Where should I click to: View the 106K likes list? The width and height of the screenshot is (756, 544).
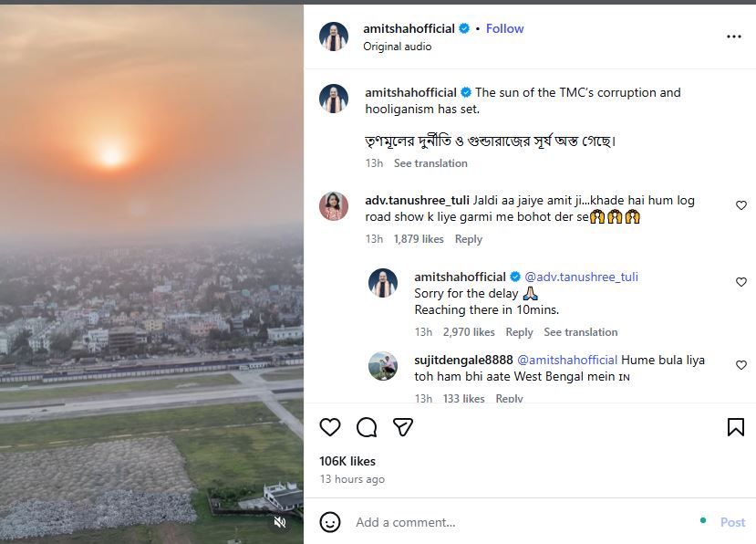click(347, 461)
